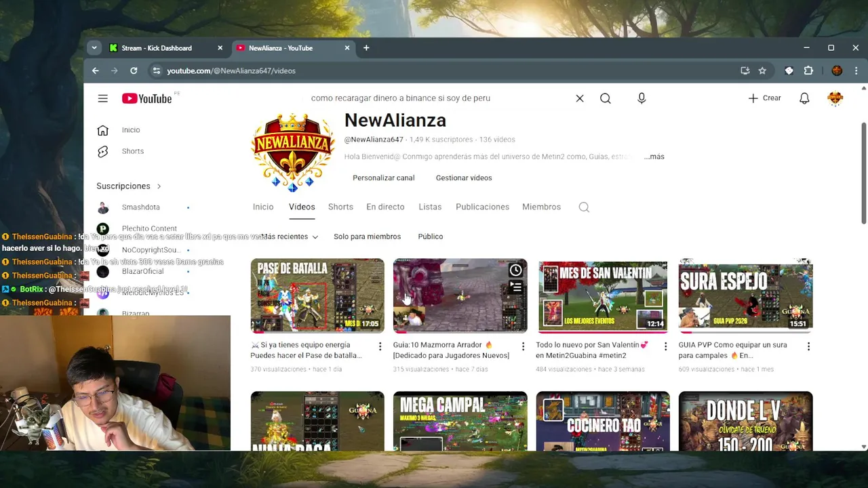868x488 pixels.
Task: Click the YouTube logo
Action: pos(146,98)
